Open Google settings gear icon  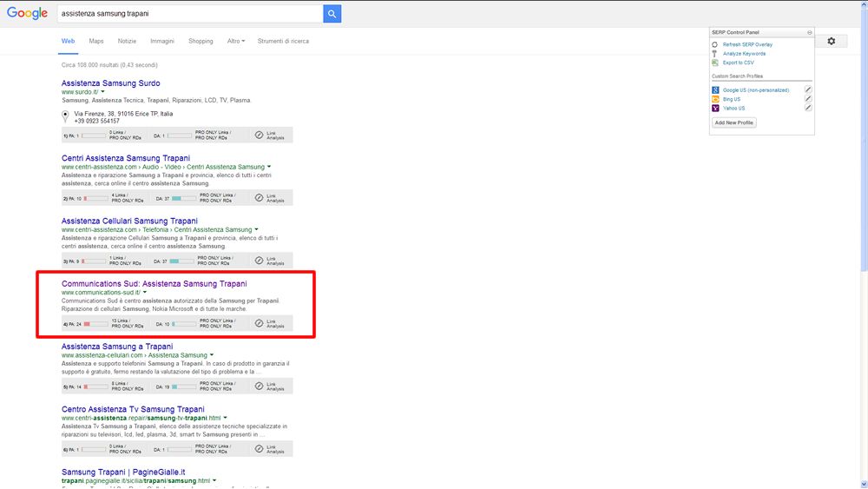[x=832, y=41]
